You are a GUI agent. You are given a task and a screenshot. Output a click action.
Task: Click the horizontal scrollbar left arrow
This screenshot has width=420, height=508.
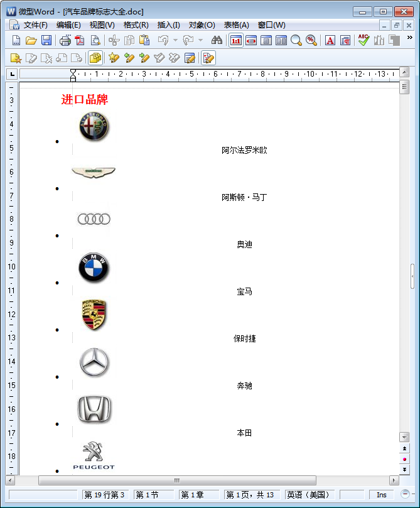point(10,480)
